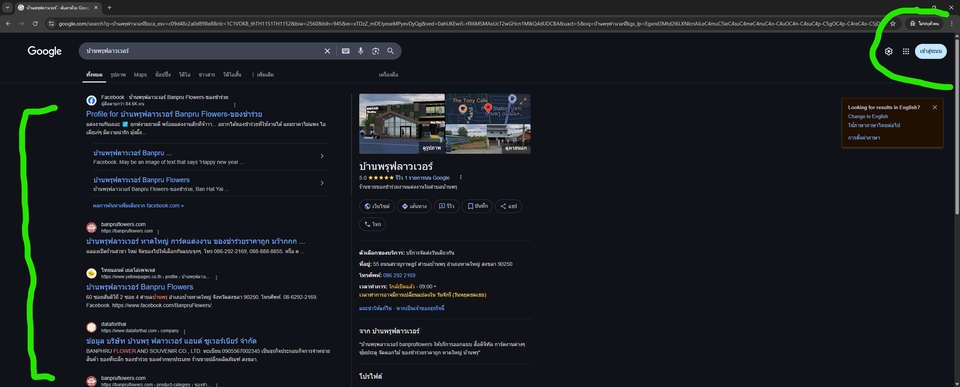Click the Reviews button in knowledge panel
Image resolution: width=960 pixels, height=387 pixels.
446,206
